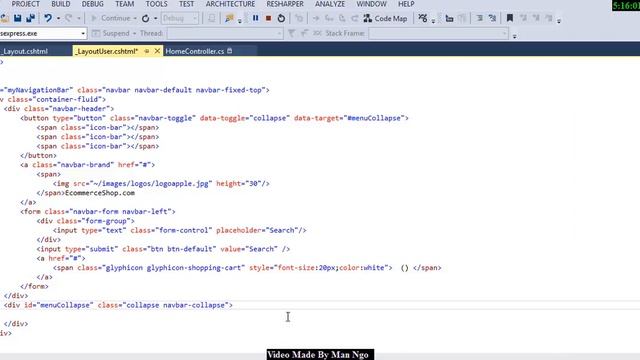The width and height of the screenshot is (640, 360).
Task: Open the HELP menu
Action: [x=406, y=4]
